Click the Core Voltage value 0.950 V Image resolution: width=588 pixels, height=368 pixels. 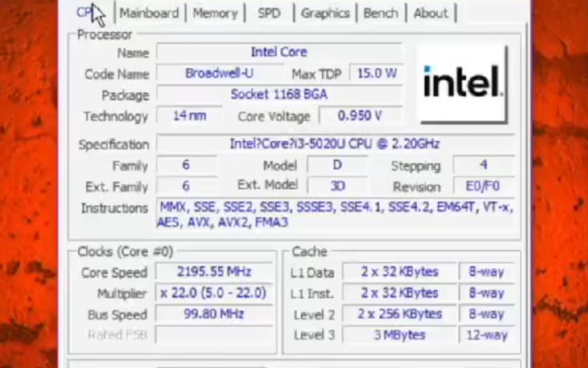pos(361,116)
